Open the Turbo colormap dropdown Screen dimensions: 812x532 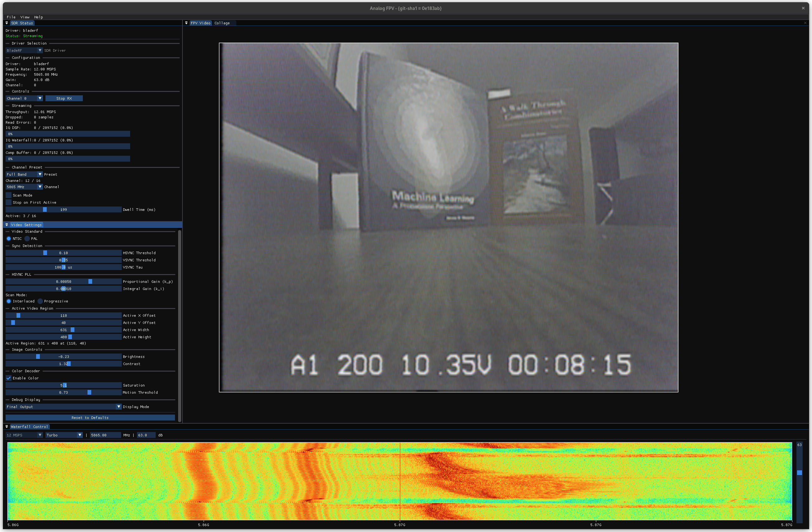(64, 435)
